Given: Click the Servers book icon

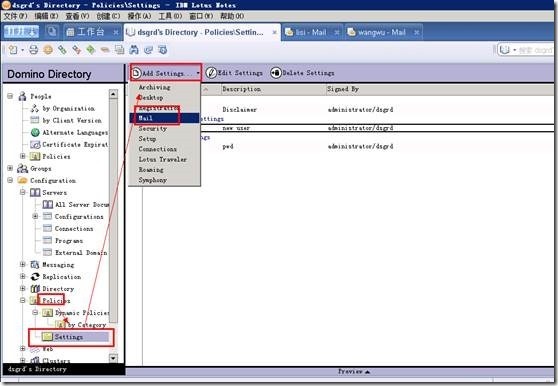Looking at the screenshot, I should click(x=35, y=192).
